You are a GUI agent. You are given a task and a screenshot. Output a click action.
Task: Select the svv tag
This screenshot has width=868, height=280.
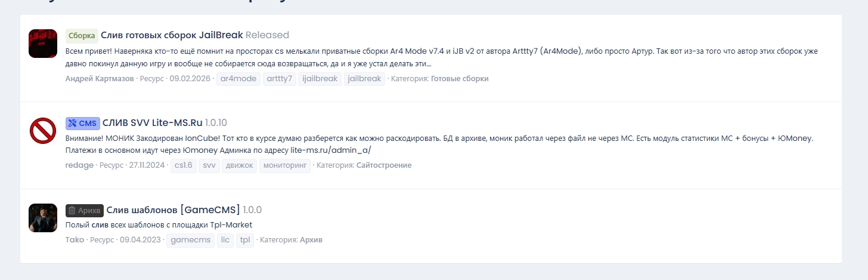click(209, 165)
